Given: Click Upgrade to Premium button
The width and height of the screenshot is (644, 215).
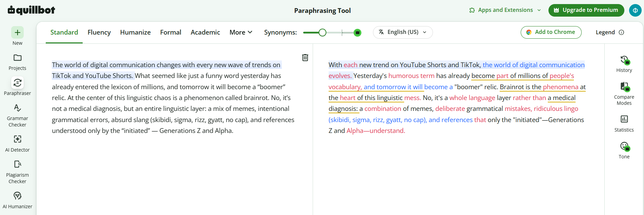Looking at the screenshot, I should pyautogui.click(x=586, y=10).
